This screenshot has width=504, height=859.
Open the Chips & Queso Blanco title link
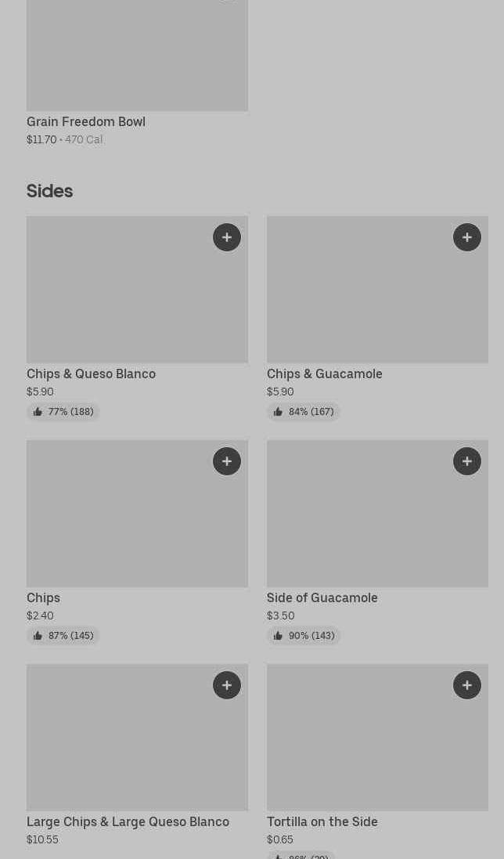[x=91, y=374]
